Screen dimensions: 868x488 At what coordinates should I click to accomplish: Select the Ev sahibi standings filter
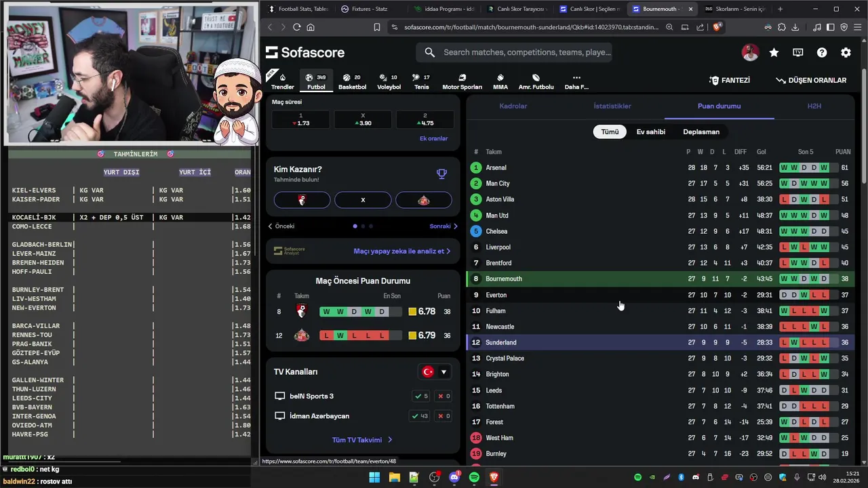[650, 131]
